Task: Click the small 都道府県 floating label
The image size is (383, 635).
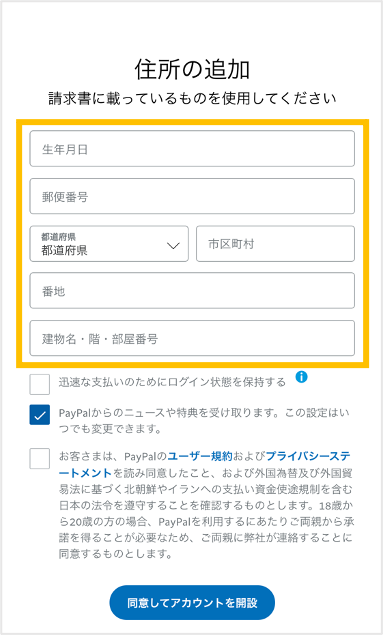Action: [x=58, y=237]
